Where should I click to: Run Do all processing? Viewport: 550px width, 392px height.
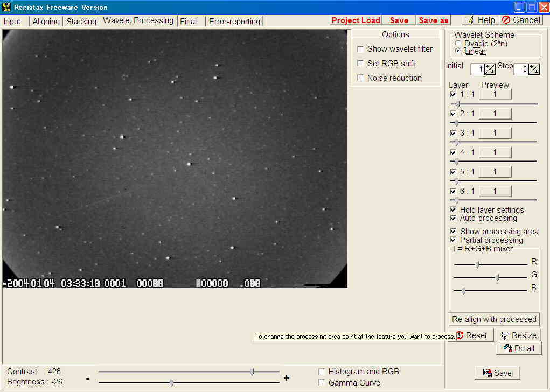519,348
